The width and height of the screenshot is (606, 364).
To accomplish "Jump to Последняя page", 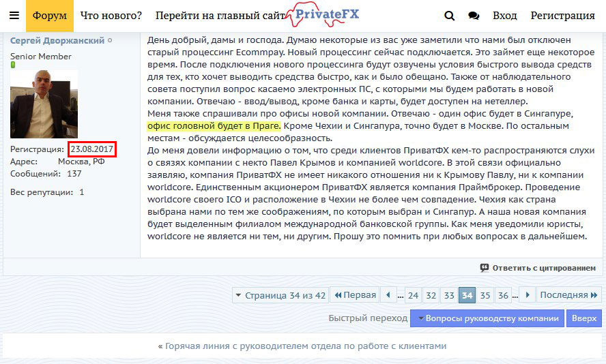I will pyautogui.click(x=569, y=295).
